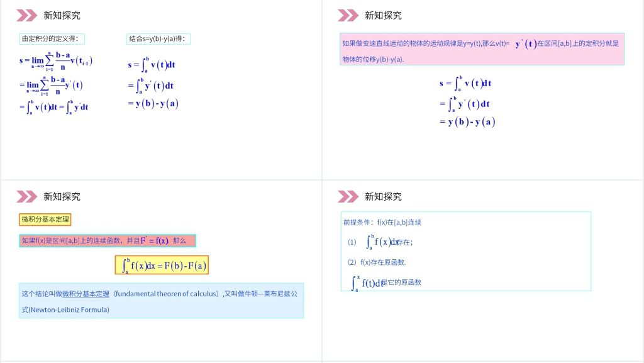
Task: Click the 'Newton-Leibniz Formula' text line
Action: pyautogui.click(x=65, y=310)
